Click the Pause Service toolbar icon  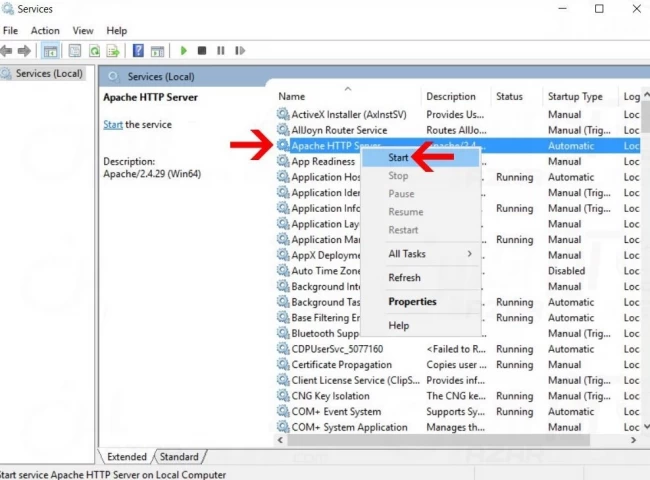221,51
